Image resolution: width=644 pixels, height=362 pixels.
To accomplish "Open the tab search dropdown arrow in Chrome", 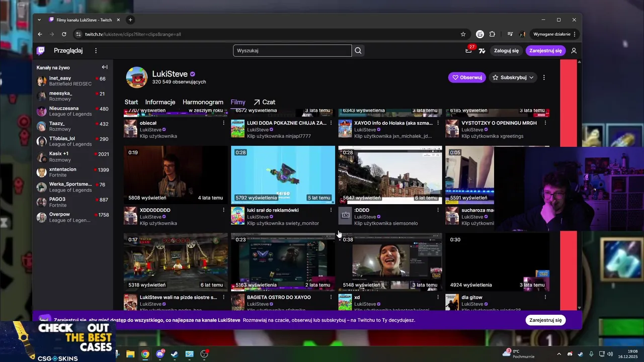I will pyautogui.click(x=39, y=20).
